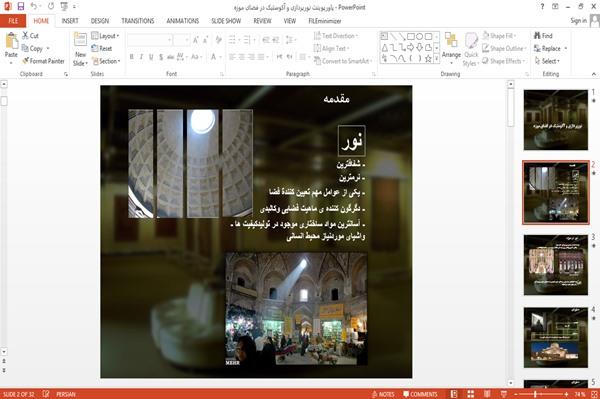
Task: Open the Select dropdown in Editing
Action: [548, 61]
